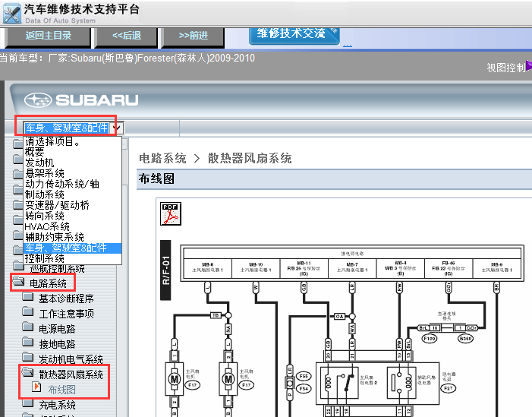Click the selected 车身、驾驶室&配件 combo box field
The width and height of the screenshot is (532, 417).
pos(67,128)
